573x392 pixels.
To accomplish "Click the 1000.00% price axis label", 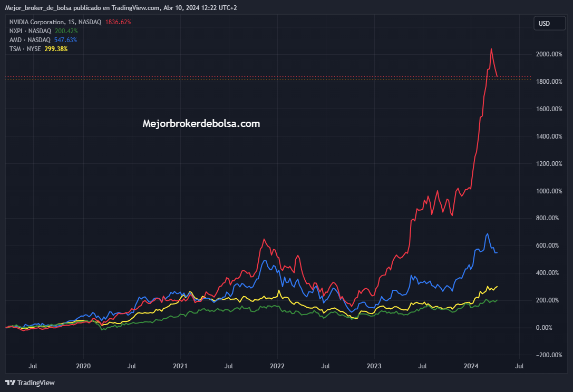I will [549, 191].
